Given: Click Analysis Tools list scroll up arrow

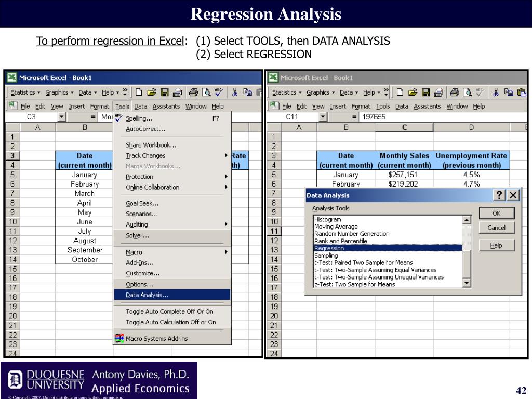Looking at the screenshot, I should click(467, 220).
